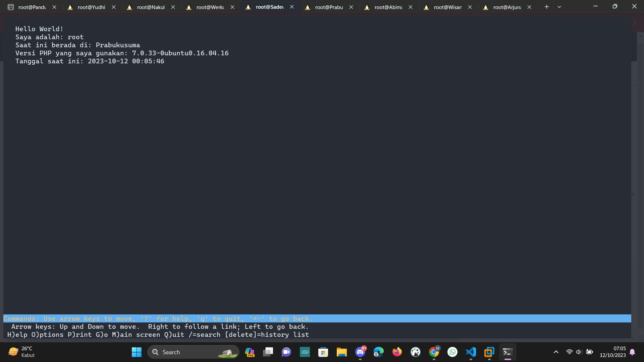Open the terminal tab dropdown menu
The width and height of the screenshot is (644, 362).
click(559, 6)
